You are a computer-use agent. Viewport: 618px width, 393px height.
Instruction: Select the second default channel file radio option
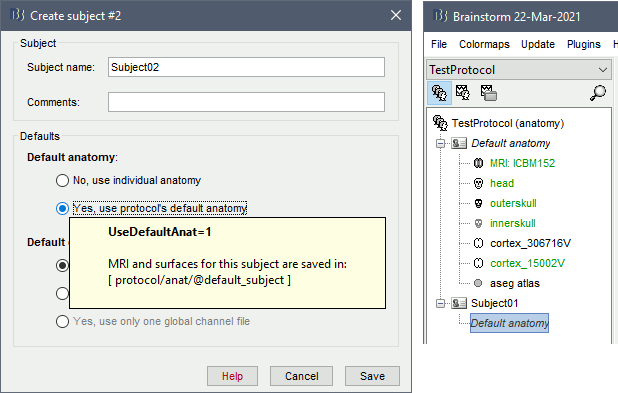pos(62,293)
